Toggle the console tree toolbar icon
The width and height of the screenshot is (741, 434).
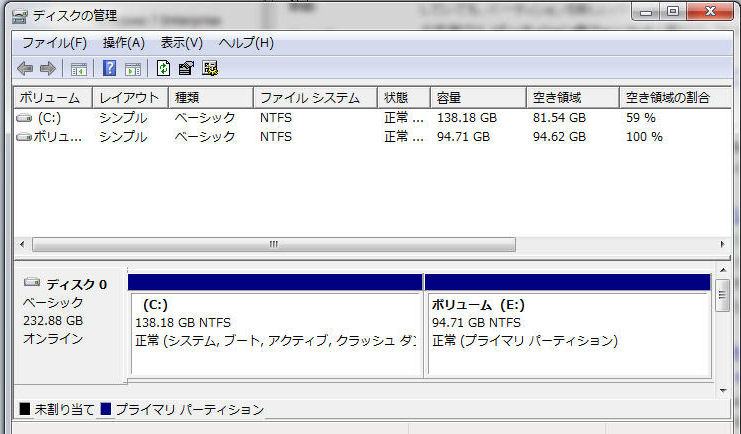tap(79, 69)
